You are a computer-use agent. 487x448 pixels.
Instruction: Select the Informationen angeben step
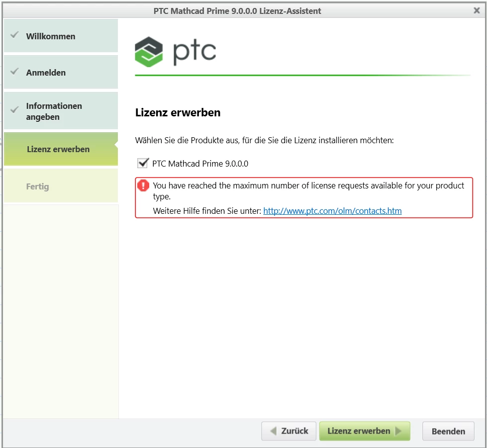coord(61,111)
